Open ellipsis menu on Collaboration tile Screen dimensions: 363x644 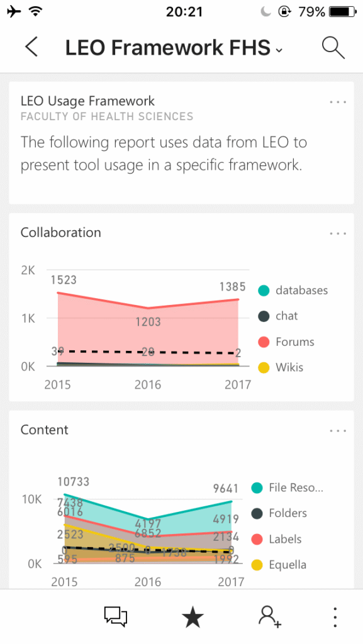click(338, 234)
